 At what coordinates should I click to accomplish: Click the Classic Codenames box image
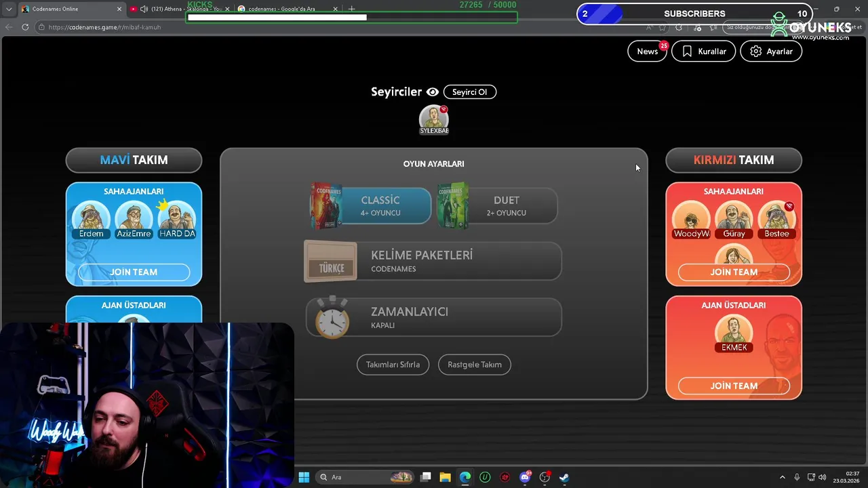click(326, 206)
